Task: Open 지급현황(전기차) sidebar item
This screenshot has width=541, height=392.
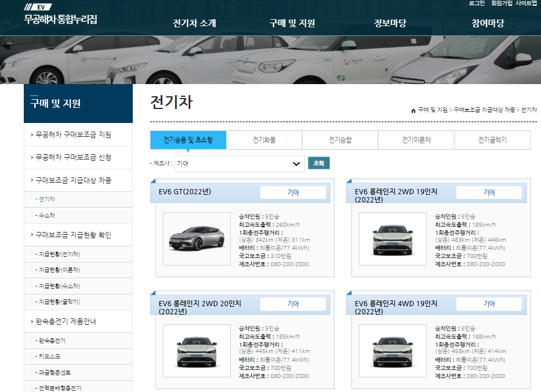Action: (x=78, y=255)
